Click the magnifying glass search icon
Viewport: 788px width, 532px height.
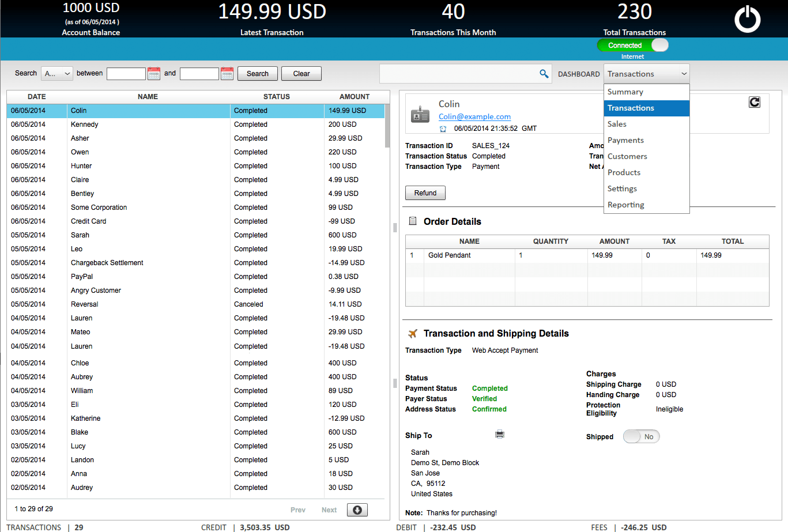tap(544, 74)
